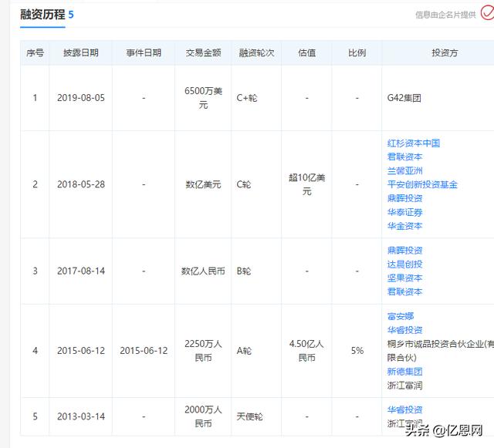Select the date cell 2019-08-05
The height and width of the screenshot is (448, 494).
[81, 98]
